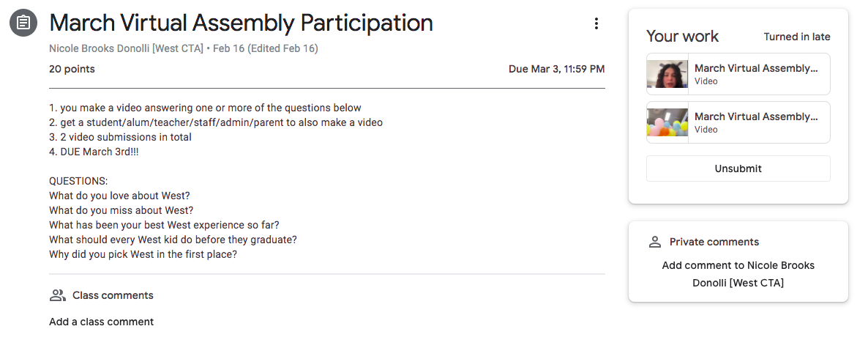868x337 pixels.
Task: Open the second March Virtual Assembly video
Action: [756, 116]
